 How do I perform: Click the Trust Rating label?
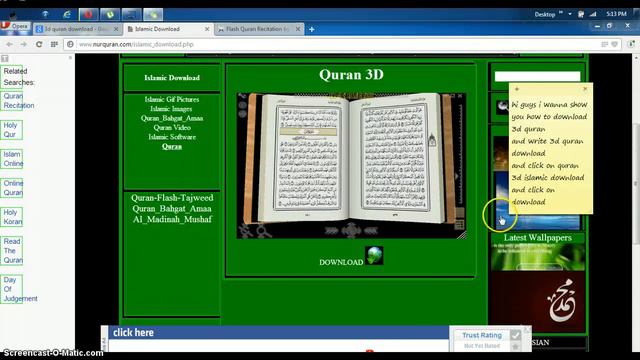click(x=482, y=335)
